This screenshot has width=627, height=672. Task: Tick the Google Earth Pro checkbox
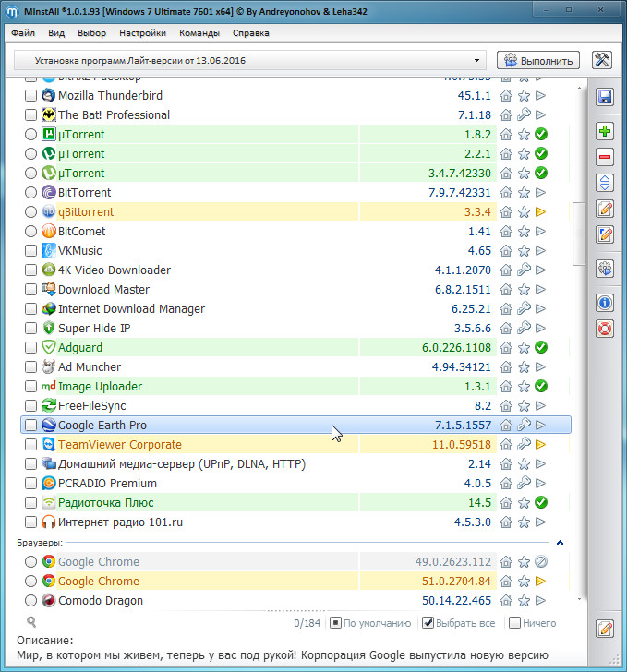click(30, 426)
